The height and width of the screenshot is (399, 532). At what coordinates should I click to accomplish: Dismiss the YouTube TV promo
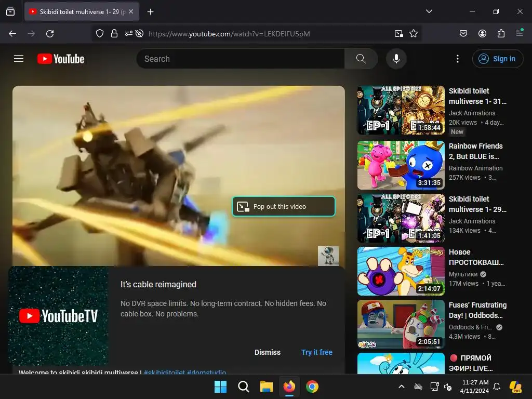pos(268,352)
